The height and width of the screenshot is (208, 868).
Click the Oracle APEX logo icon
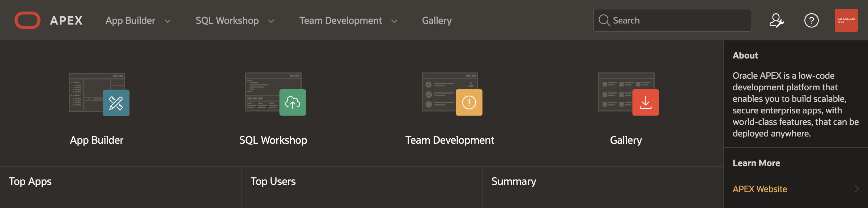pyautogui.click(x=27, y=20)
